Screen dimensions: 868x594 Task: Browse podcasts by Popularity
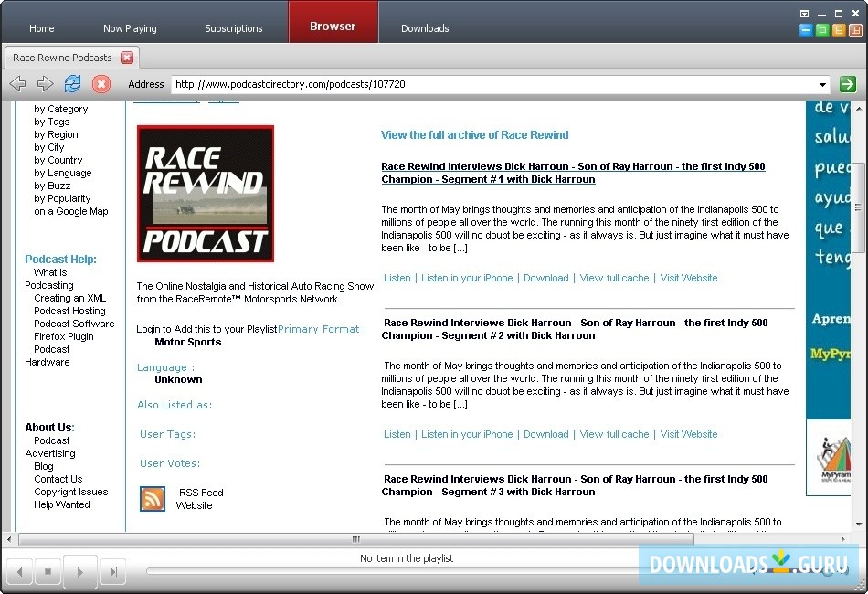click(x=62, y=198)
